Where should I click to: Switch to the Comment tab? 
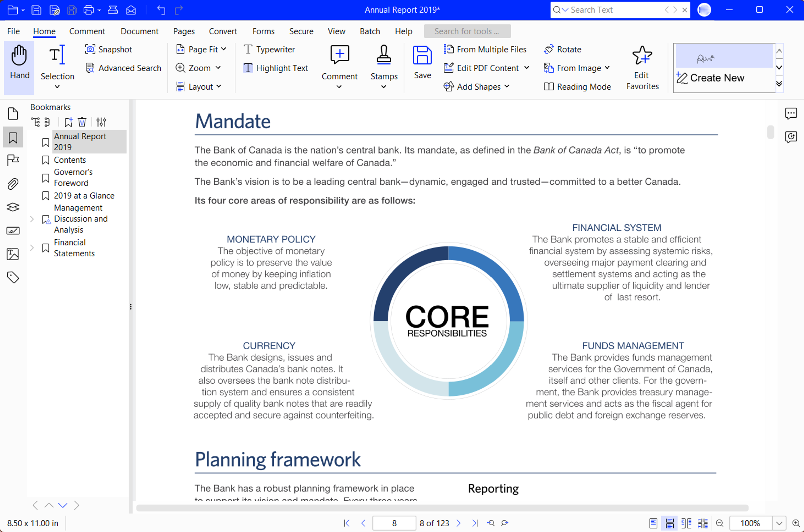pyautogui.click(x=87, y=31)
